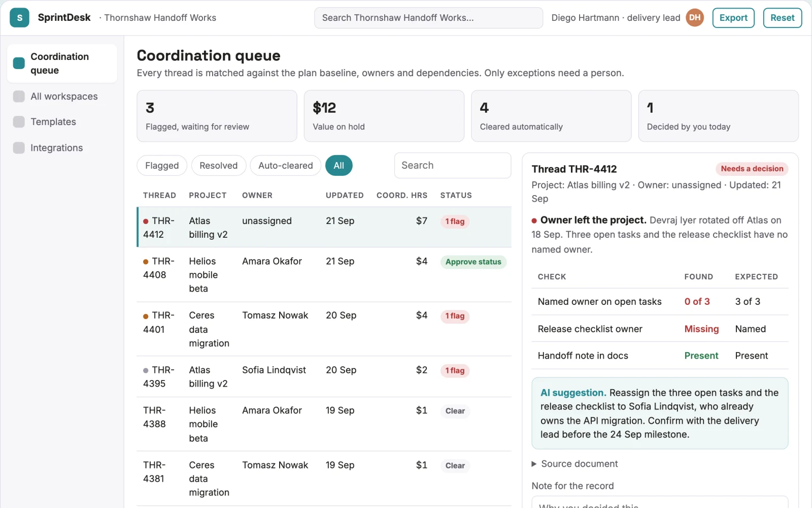Click the Clear badge on THR-4388
Screen dimensions: 812x508
pos(455,411)
